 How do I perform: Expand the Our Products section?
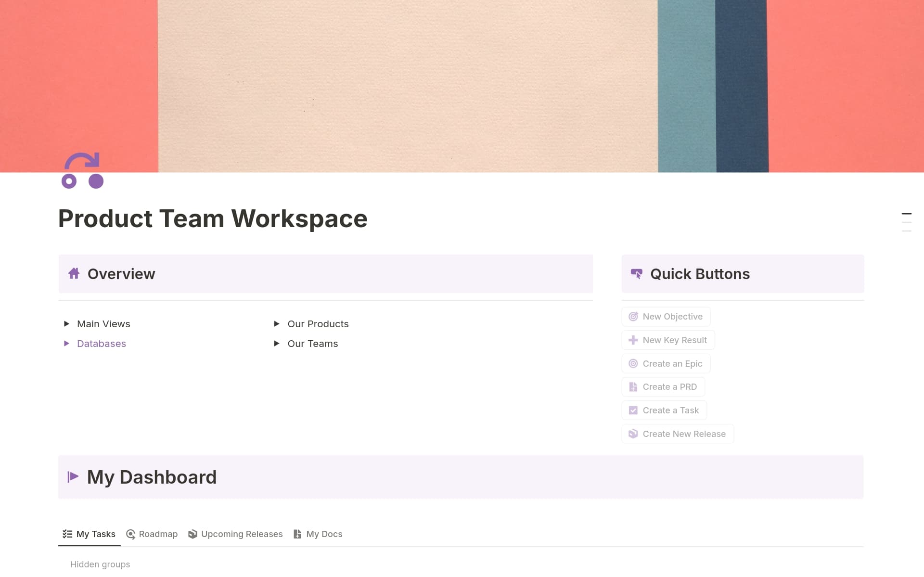(277, 323)
